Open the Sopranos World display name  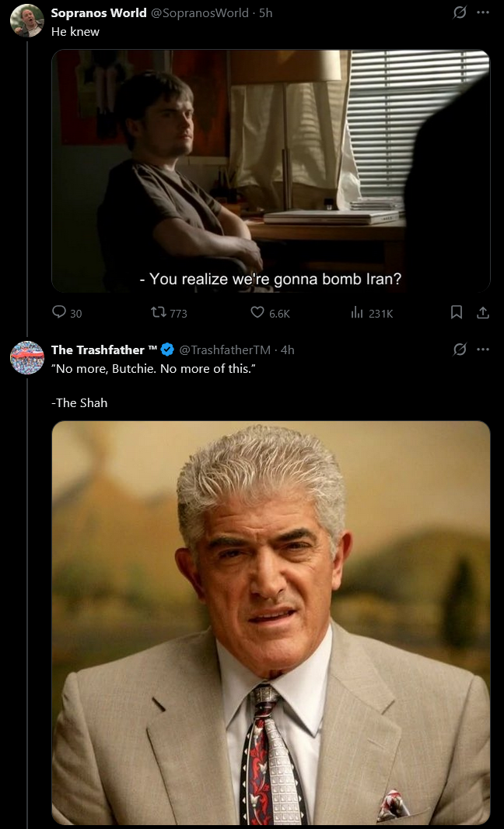[99, 12]
